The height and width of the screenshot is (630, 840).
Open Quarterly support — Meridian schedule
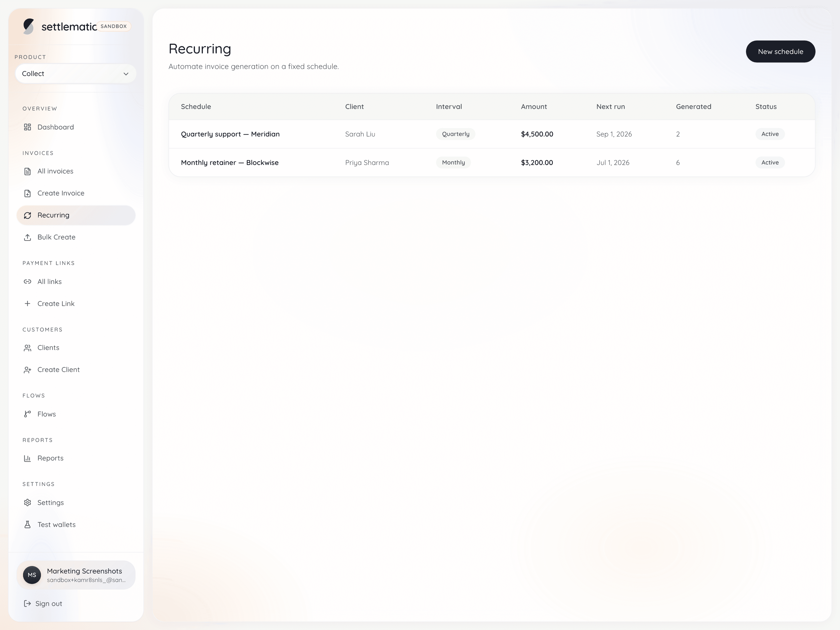point(230,134)
